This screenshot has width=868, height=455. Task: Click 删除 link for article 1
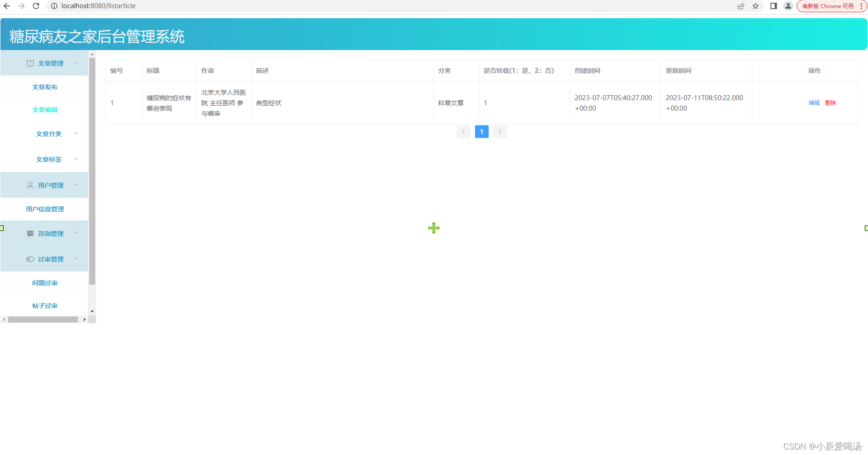pyautogui.click(x=831, y=103)
